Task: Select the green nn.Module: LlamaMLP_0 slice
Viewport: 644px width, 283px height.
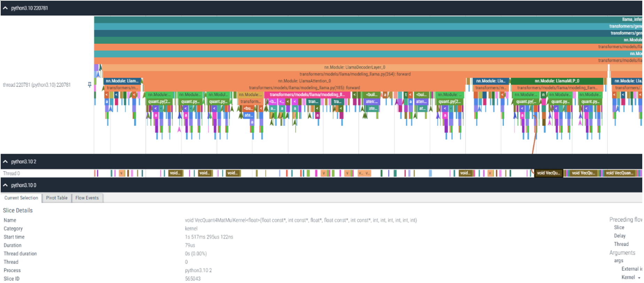Action: 557,81
